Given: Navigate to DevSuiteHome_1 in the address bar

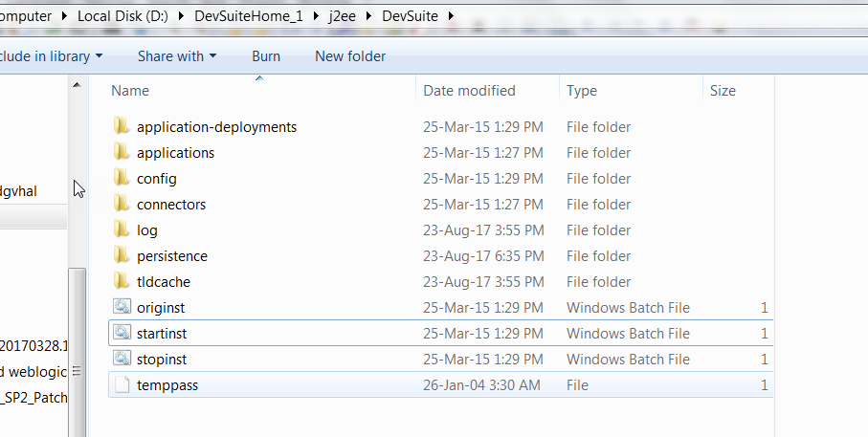Looking at the screenshot, I should click(x=249, y=16).
